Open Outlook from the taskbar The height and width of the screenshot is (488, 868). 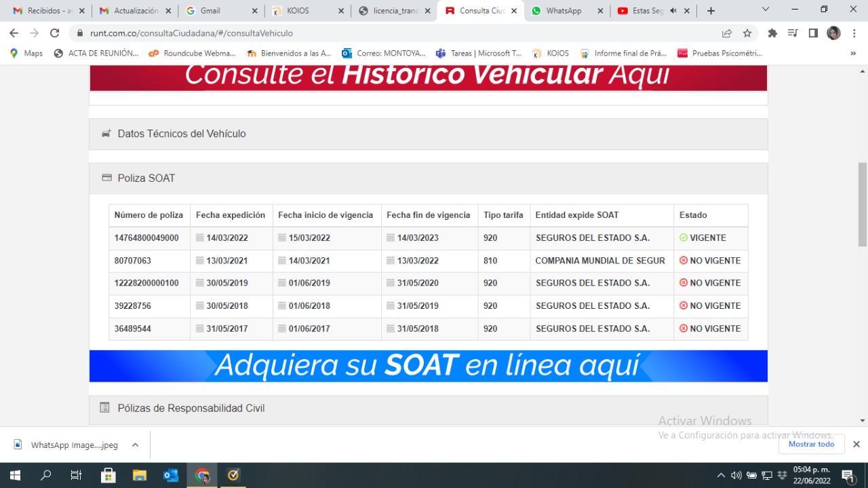click(x=171, y=475)
